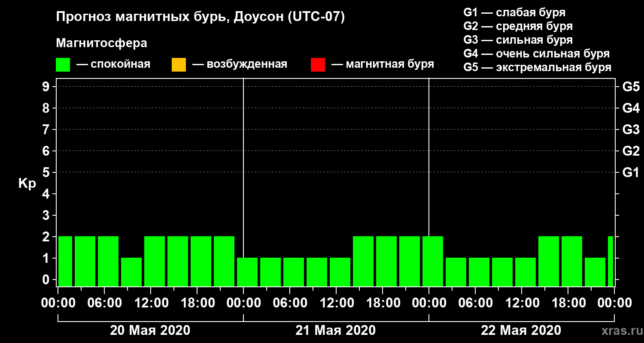Viewport: 644px width, 343px height.
Task: Click the G3 label on the right axis
Action: tap(631, 129)
